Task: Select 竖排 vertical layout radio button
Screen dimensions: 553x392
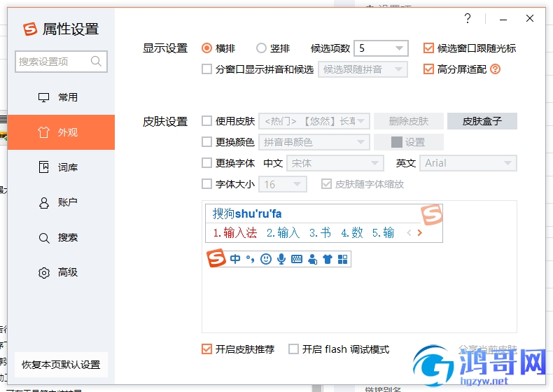Action: [x=261, y=48]
